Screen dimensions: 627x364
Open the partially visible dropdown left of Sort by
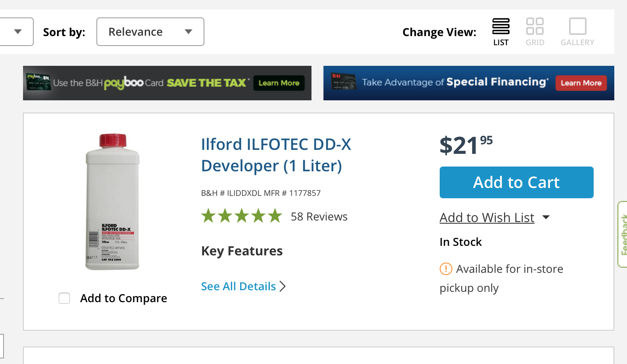pos(17,32)
